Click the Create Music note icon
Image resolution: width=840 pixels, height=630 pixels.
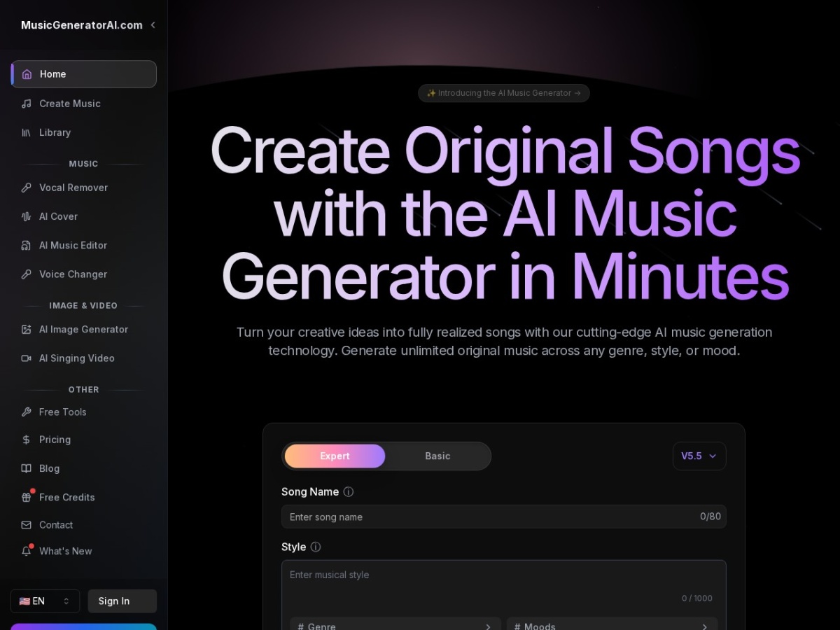pos(27,104)
